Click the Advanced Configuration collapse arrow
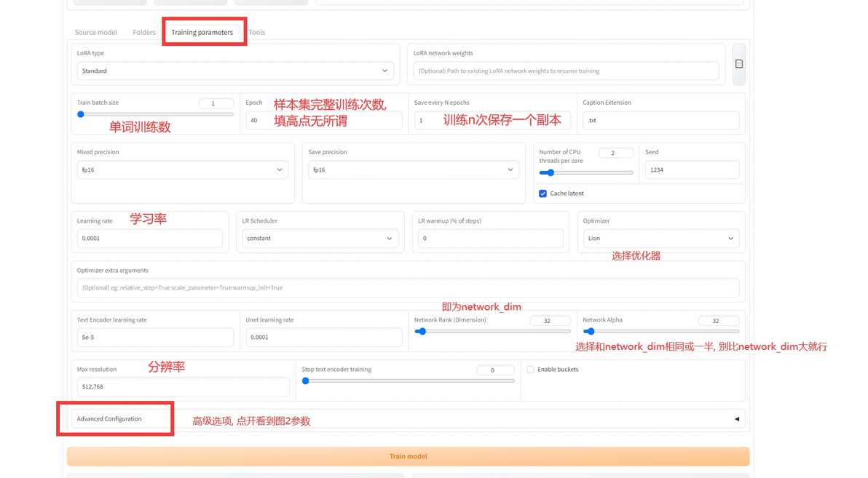The height and width of the screenshot is (478, 868). pyautogui.click(x=737, y=419)
